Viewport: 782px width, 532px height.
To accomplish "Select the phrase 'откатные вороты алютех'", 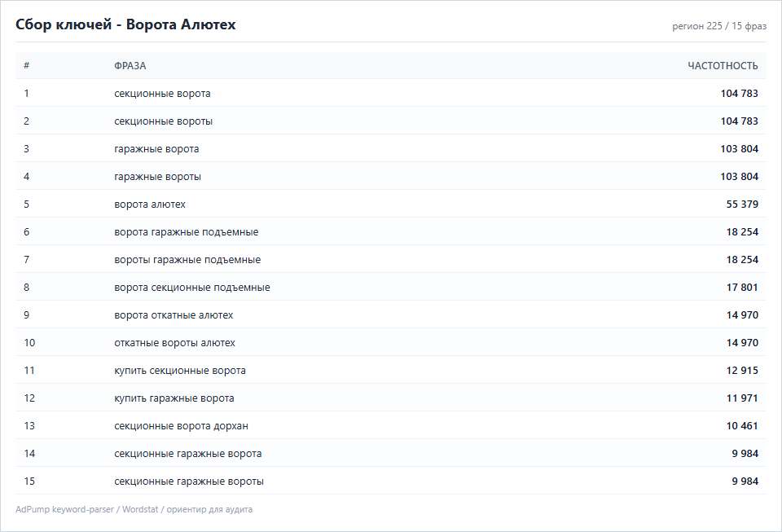I will click(174, 343).
